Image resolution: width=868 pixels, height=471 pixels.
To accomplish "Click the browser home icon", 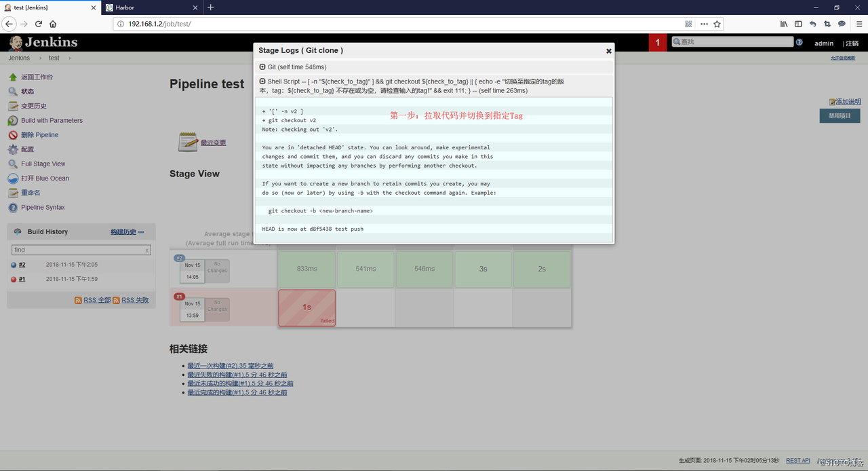I will [x=53, y=24].
